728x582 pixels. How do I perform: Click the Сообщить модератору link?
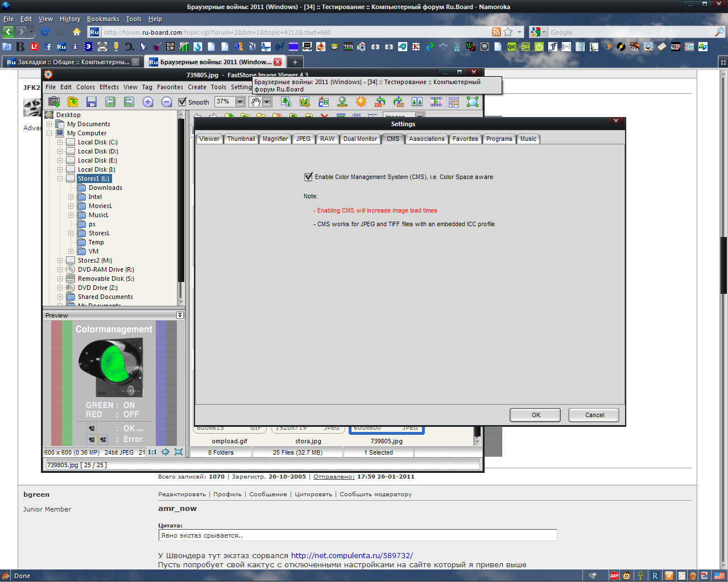(x=376, y=494)
